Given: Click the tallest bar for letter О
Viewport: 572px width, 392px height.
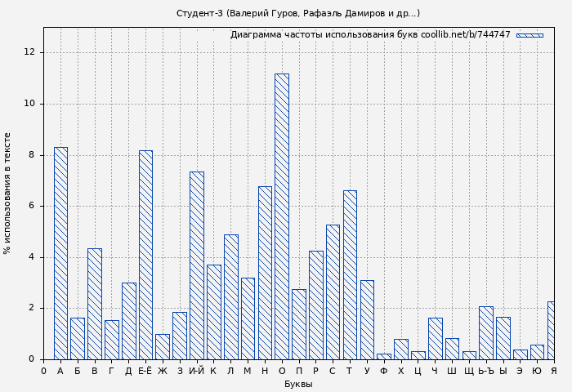Looking at the screenshot, I should [281, 216].
